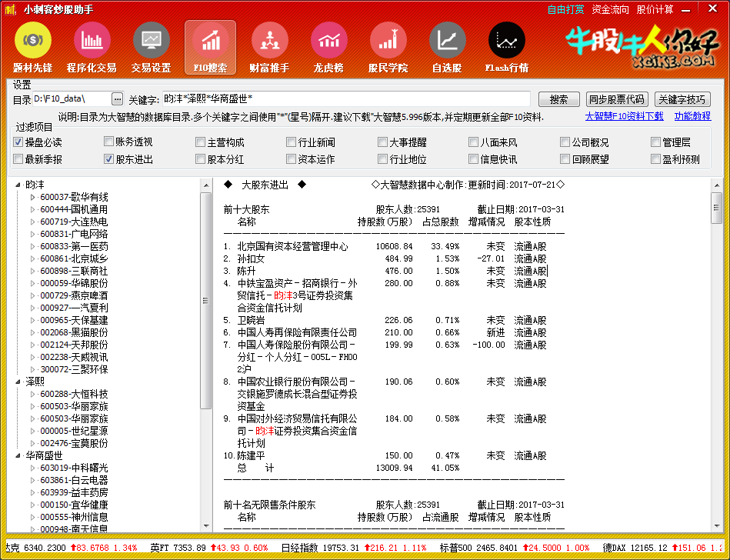
Task: Expand the 603019-中科曙光 node
Action: (32, 468)
